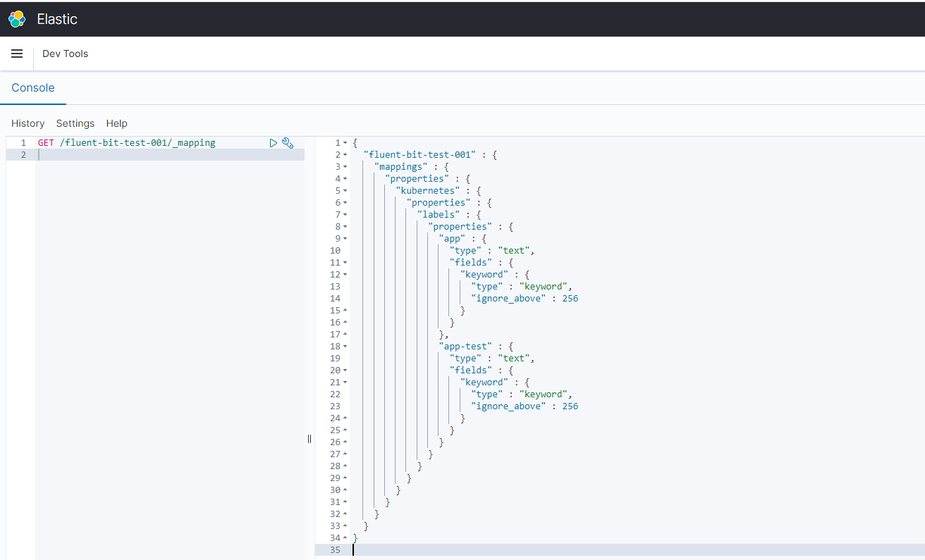Open the hamburger navigation menu

[17, 54]
